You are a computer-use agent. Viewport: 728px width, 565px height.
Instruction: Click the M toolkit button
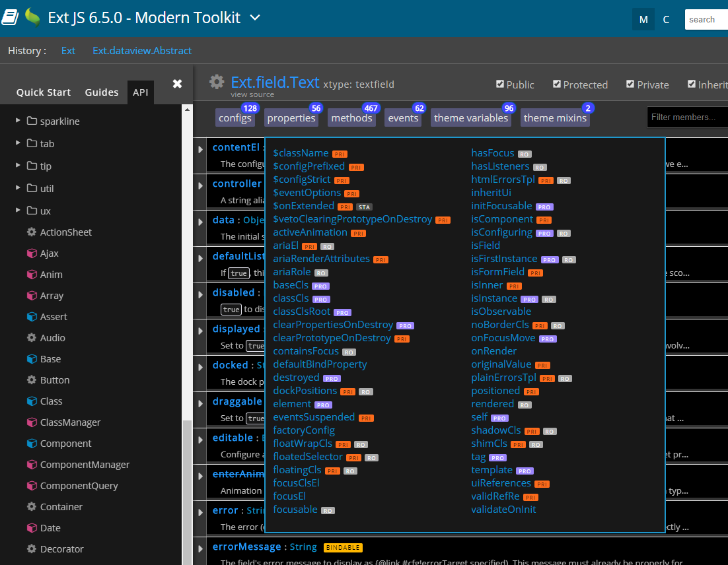pos(643,20)
